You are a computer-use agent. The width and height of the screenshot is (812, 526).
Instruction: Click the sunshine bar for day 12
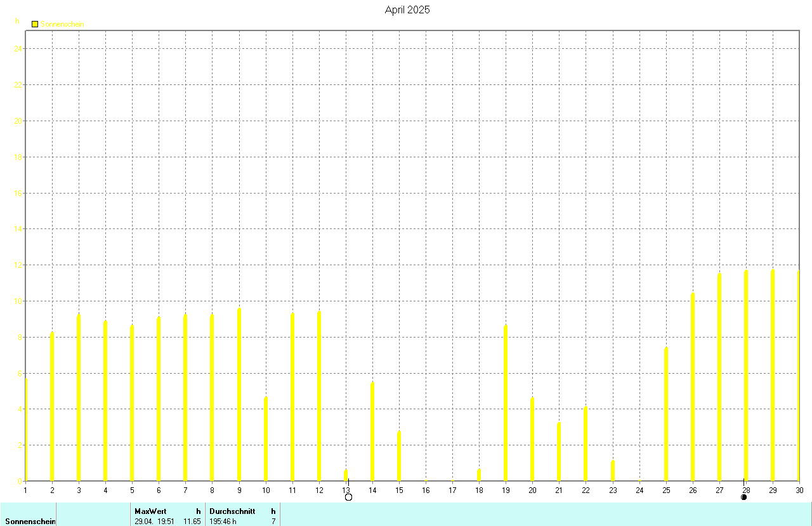[319, 396]
